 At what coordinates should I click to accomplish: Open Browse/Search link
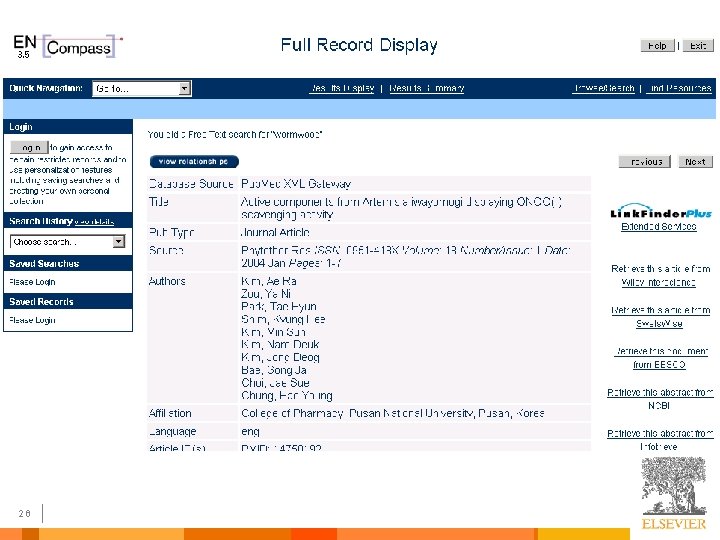(604, 88)
